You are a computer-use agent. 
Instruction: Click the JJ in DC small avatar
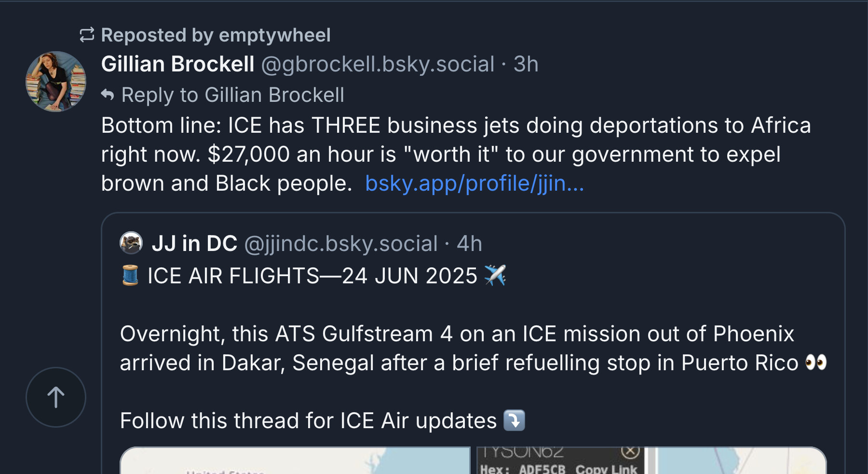click(131, 243)
